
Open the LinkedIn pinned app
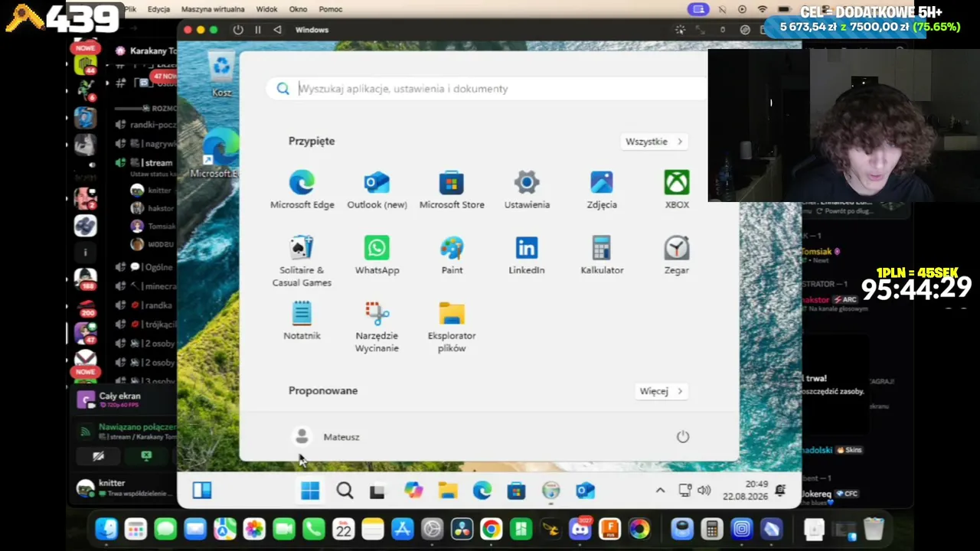point(527,255)
